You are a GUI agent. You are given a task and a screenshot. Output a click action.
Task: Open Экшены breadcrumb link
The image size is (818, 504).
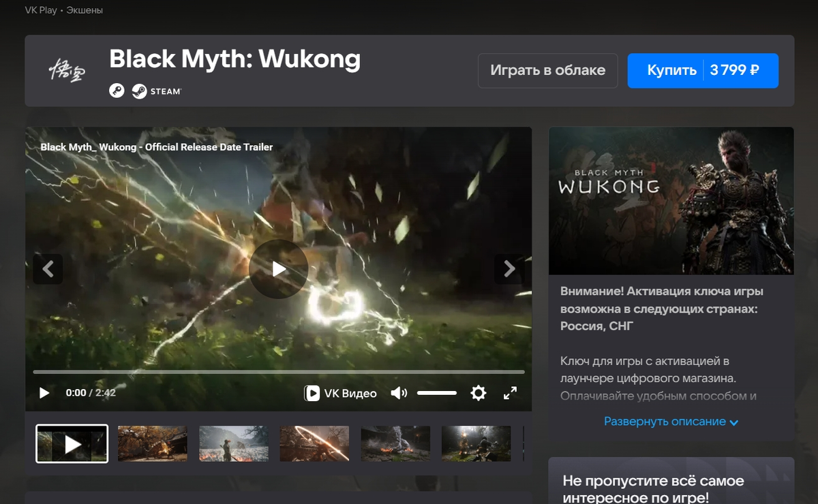click(85, 10)
